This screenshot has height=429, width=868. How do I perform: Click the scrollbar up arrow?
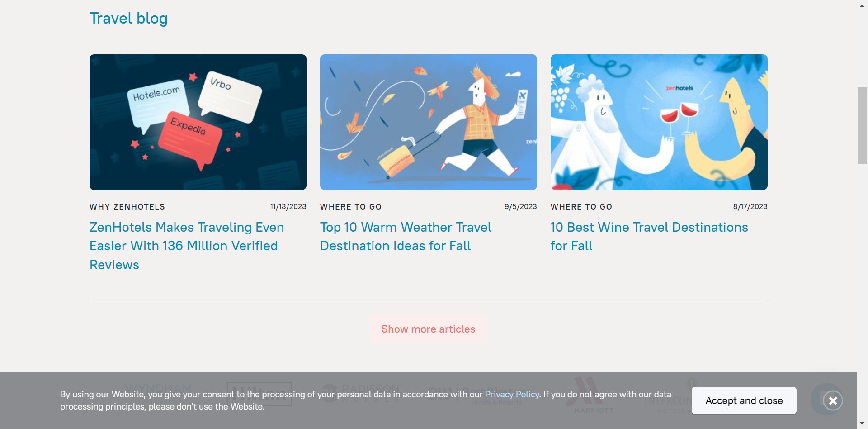[x=862, y=6]
